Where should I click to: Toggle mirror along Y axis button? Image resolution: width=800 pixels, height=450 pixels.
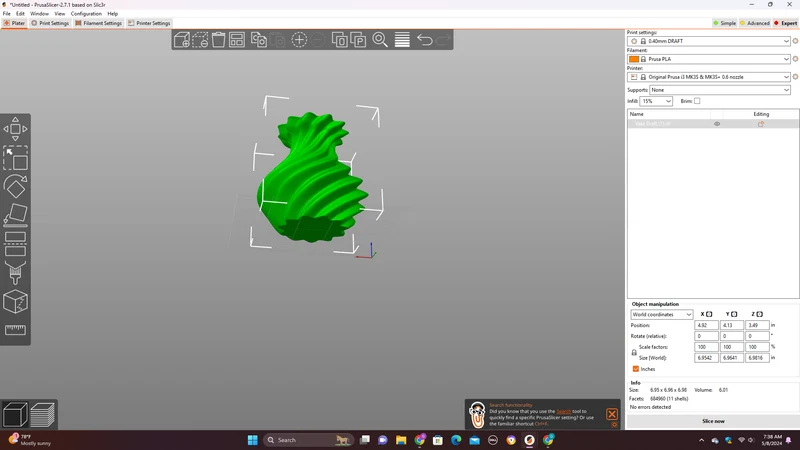tap(734, 314)
